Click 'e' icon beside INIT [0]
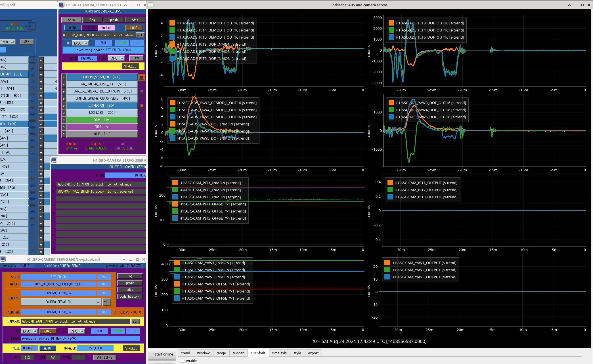593x364 pixels. 64,127
